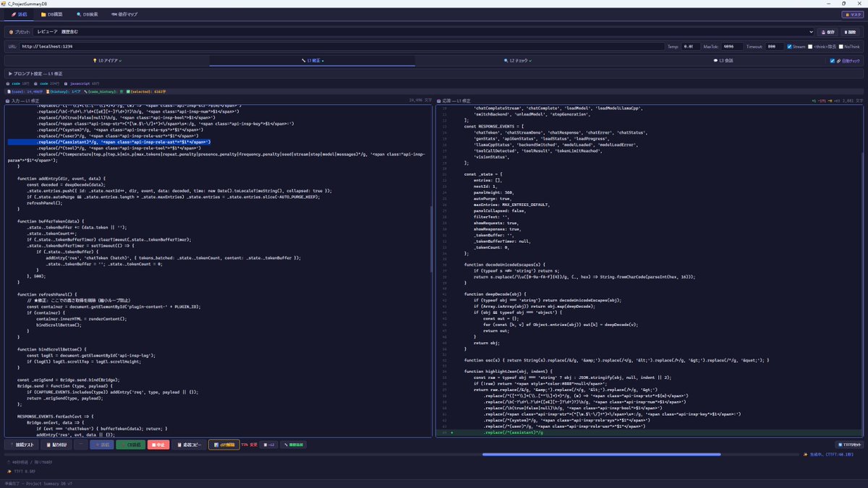The height and width of the screenshot is (488, 868).
Task: Click the red 中止 stop button
Action: click(x=158, y=445)
